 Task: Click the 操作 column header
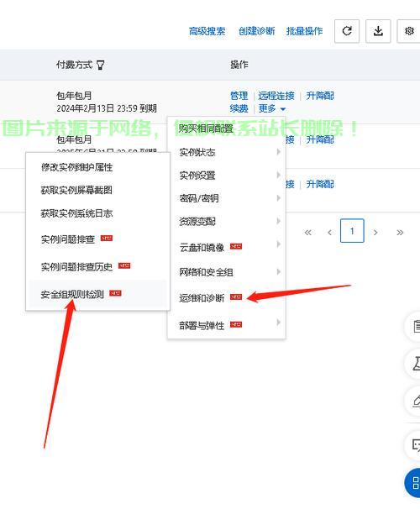239,65
